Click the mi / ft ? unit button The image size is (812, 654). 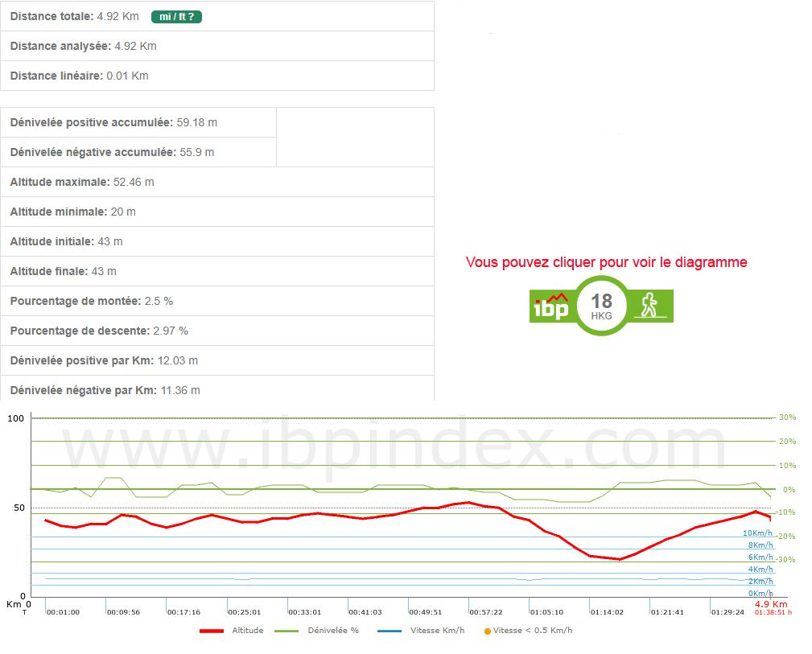click(176, 16)
